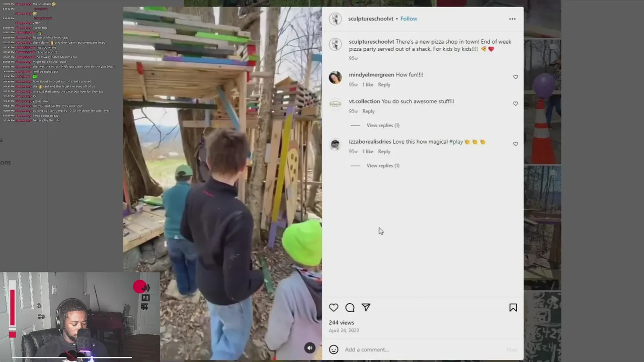Image resolution: width=644 pixels, height=362 pixels.
Task: Open the comment bubble icon
Action: click(350, 308)
